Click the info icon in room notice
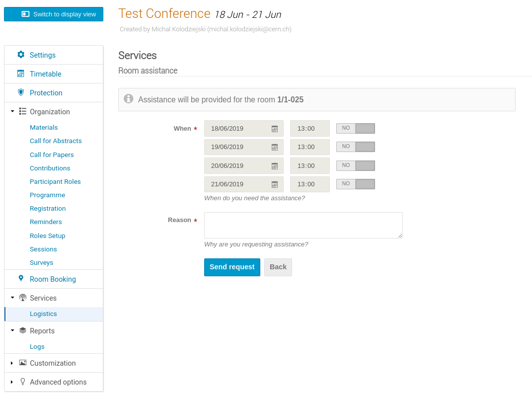Viewport: 532px width, 397px height. 128,99
